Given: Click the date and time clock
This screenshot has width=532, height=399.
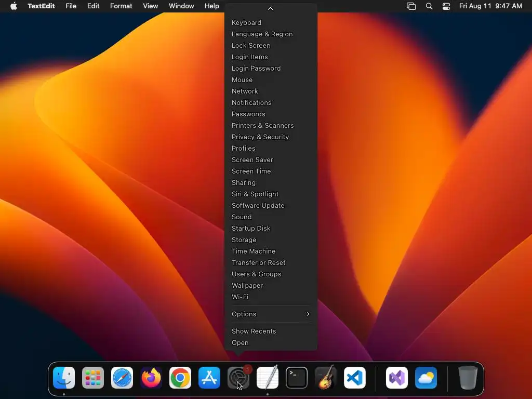Looking at the screenshot, I should (490, 6).
